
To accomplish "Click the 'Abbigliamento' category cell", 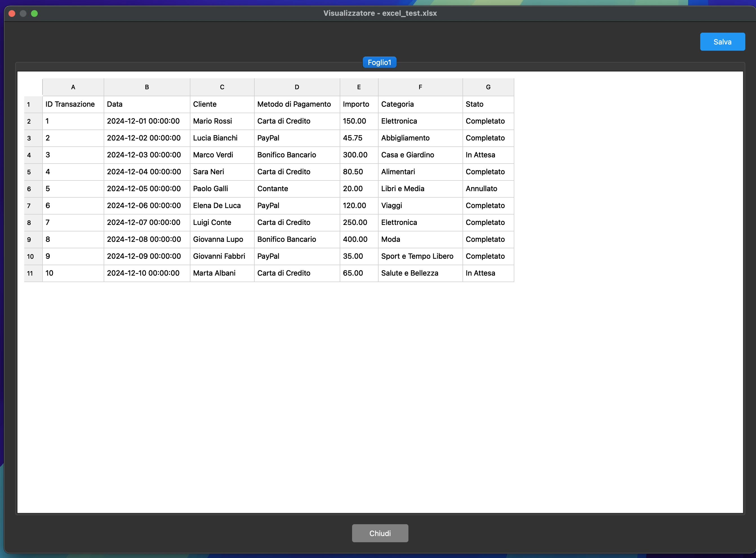I will (421, 138).
